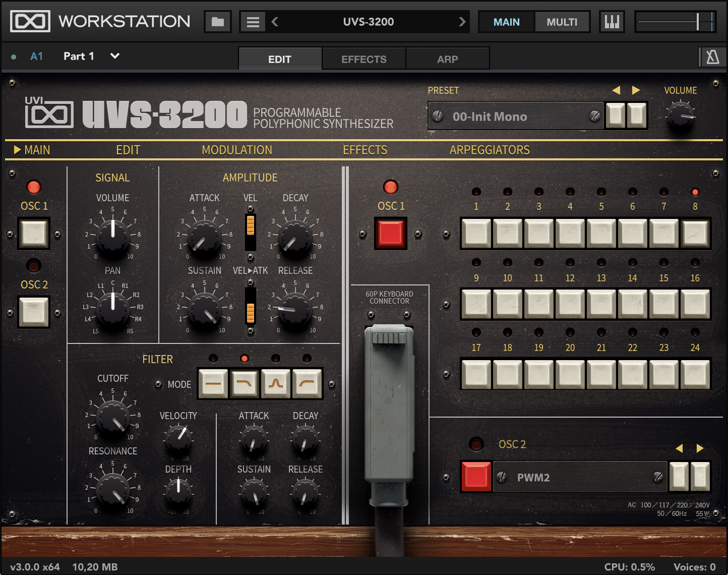
Task: Toggle the red OSC 2 button beside PWM2
Action: (x=476, y=476)
